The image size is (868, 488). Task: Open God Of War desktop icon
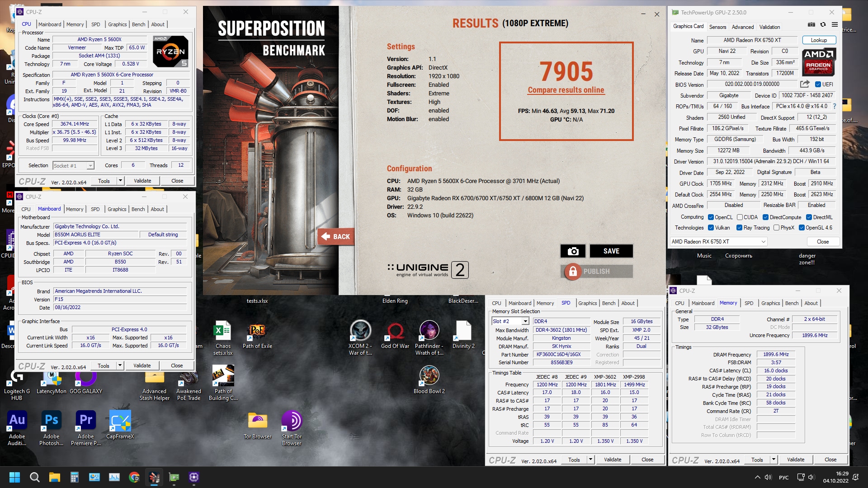point(395,335)
